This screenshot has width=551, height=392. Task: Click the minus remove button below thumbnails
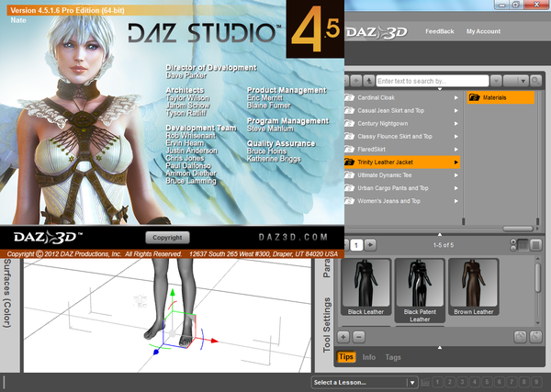(x=359, y=337)
